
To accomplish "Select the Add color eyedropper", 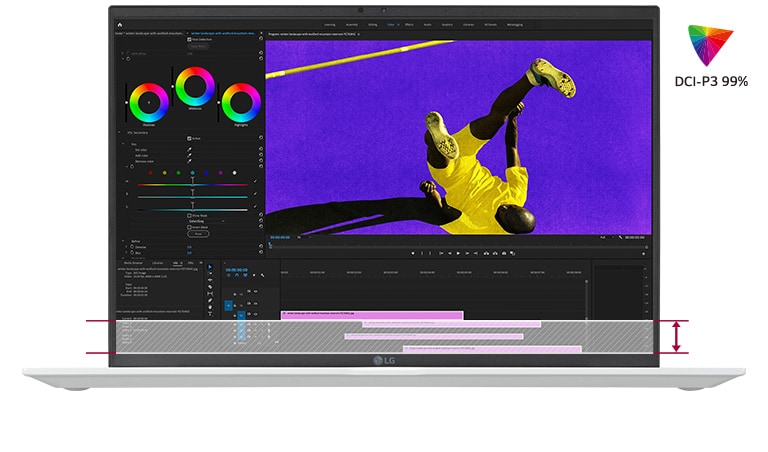I will [x=189, y=156].
